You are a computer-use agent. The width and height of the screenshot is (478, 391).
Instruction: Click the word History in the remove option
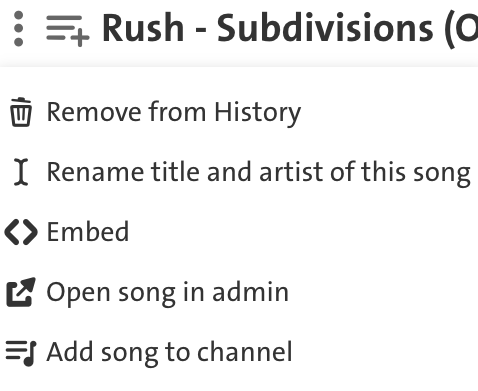(258, 112)
